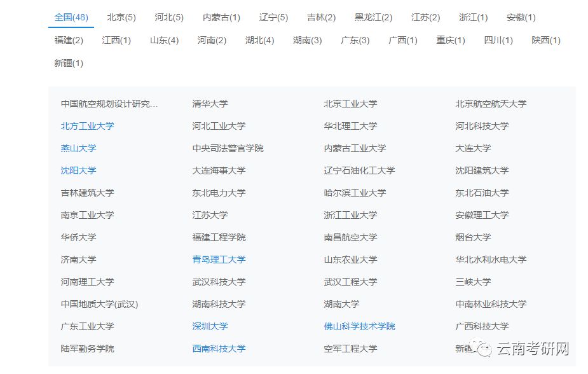Screen dimensions: 588x374
Task: Click the 内蒙古工业大学 entry
Action: pyautogui.click(x=355, y=148)
